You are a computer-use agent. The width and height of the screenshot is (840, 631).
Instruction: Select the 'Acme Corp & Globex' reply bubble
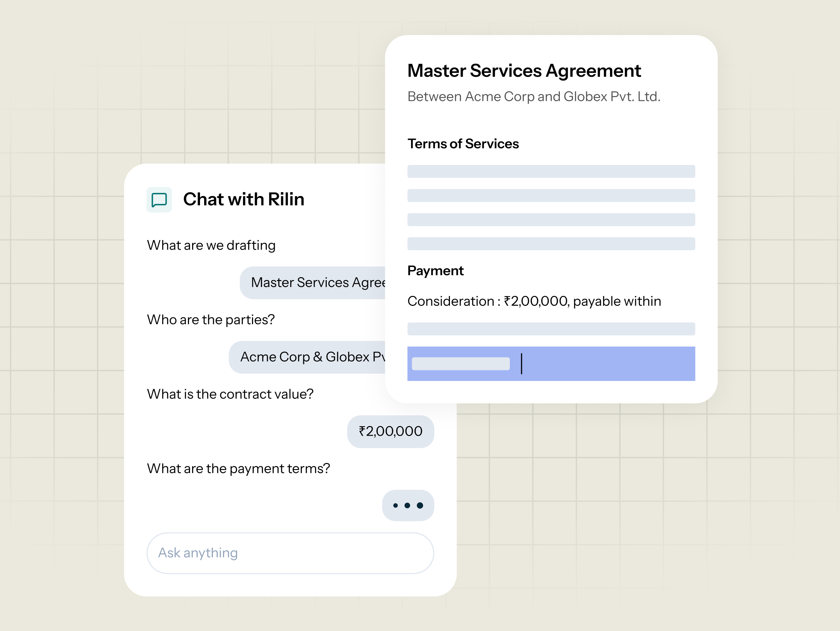tap(307, 357)
